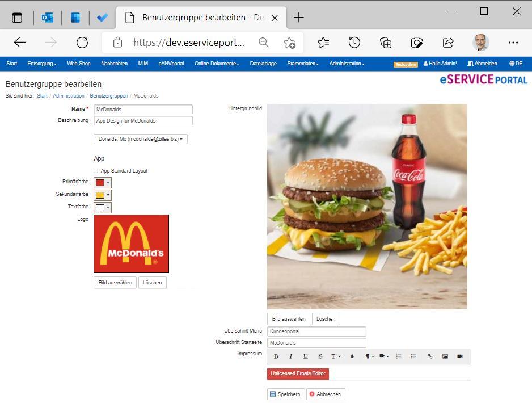Screen dimensions: 532x403
Task: Open the browser tab actions menu icon
Action: click(x=17, y=18)
